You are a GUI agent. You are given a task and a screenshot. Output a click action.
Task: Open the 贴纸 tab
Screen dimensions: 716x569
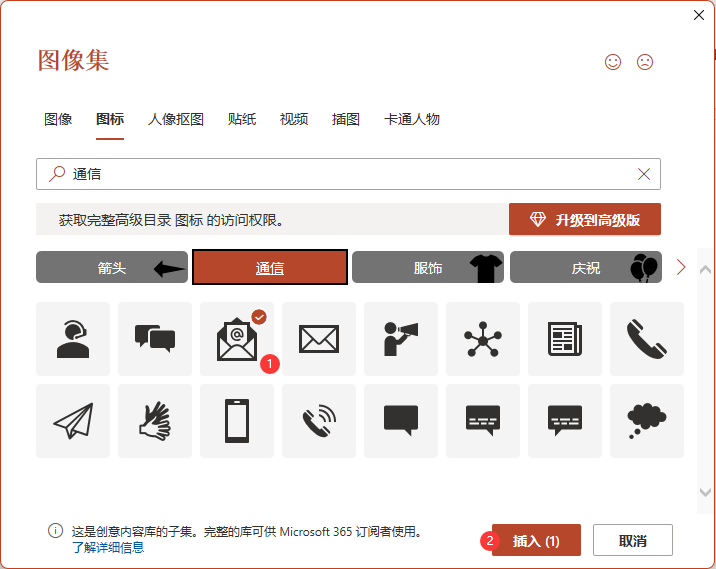point(242,119)
